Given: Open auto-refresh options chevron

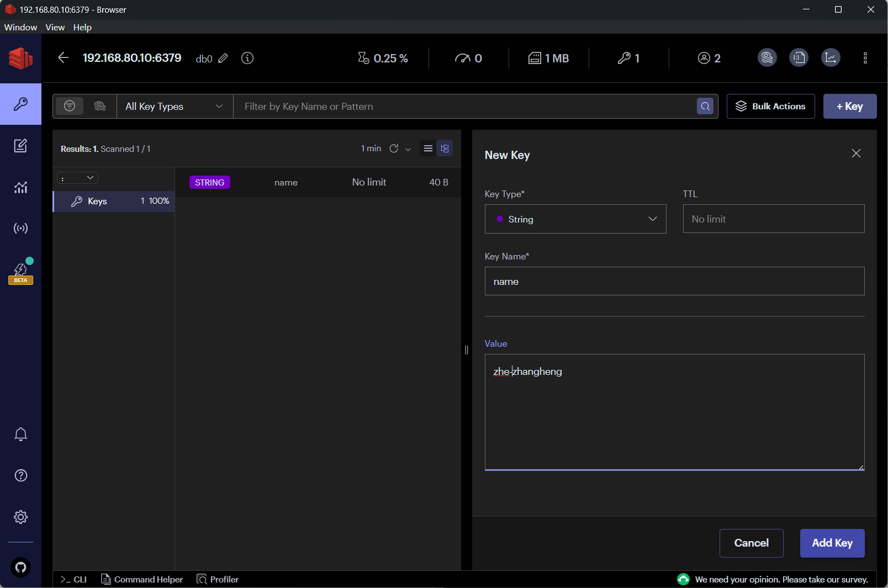Looking at the screenshot, I should [408, 149].
